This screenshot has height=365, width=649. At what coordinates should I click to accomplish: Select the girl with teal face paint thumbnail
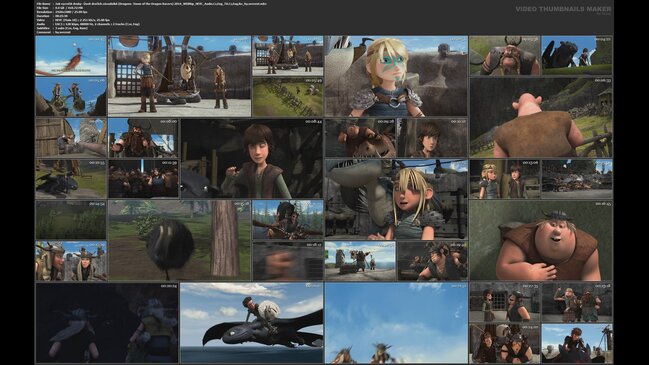pos(396,76)
